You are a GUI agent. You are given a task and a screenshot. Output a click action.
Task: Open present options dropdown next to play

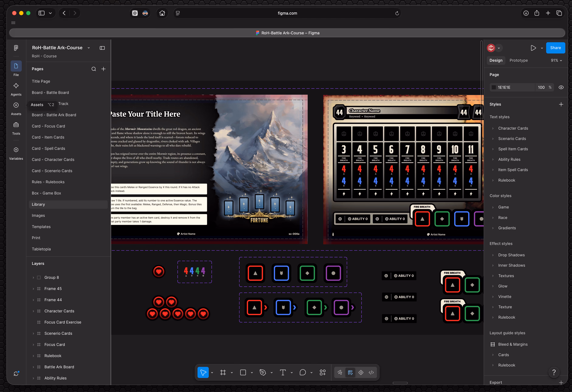point(542,48)
